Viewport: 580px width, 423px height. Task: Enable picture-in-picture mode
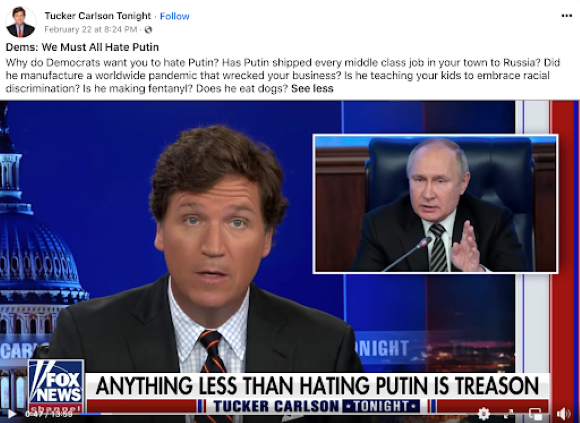(x=535, y=414)
